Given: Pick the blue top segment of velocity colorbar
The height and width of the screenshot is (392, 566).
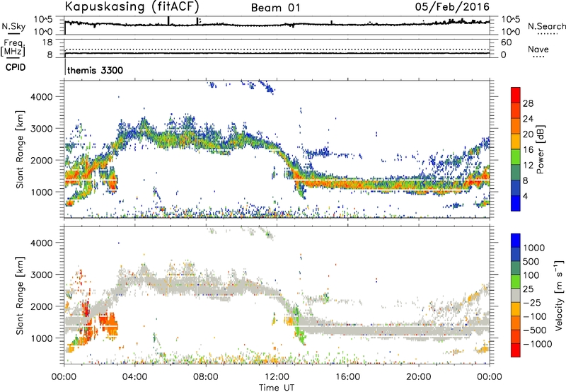Looking at the screenshot, I should point(516,241).
